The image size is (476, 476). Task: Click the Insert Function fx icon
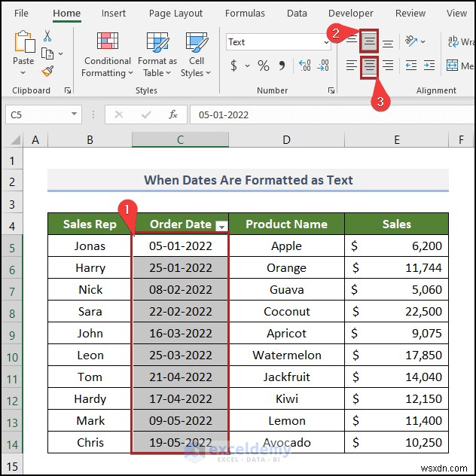(x=173, y=114)
